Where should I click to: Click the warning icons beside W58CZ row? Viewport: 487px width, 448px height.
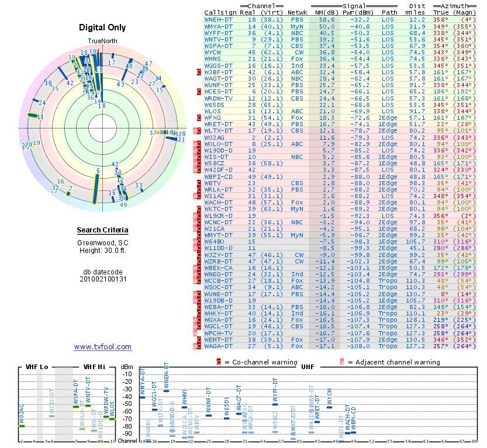click(x=197, y=164)
